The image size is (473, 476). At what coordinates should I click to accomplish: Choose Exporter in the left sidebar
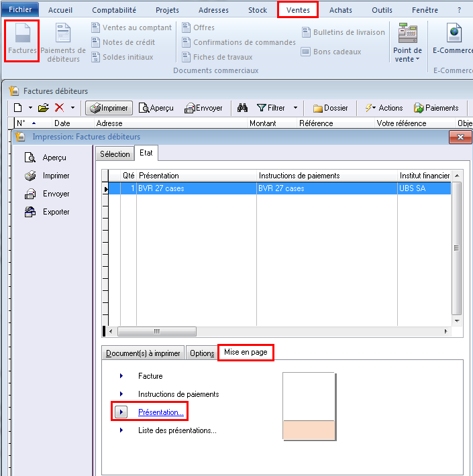click(56, 212)
